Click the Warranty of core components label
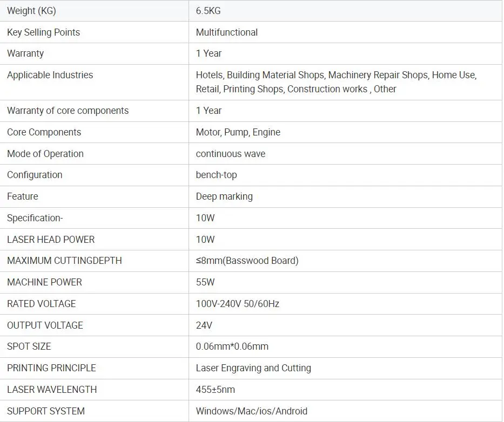The width and height of the screenshot is (504, 422). point(68,111)
